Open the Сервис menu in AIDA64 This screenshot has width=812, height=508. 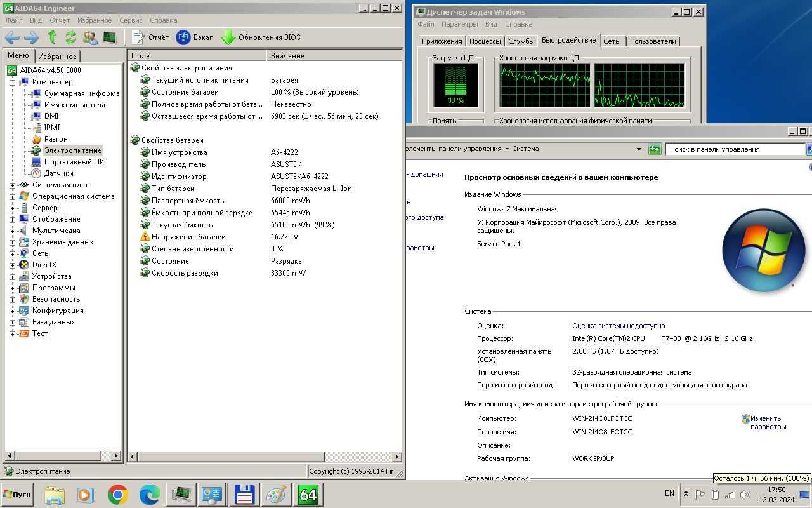(x=131, y=20)
